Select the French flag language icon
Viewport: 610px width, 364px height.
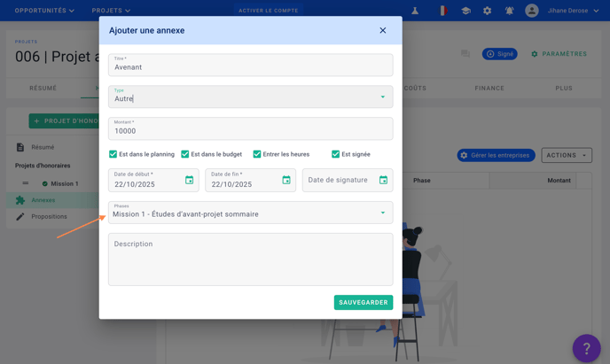tap(442, 11)
